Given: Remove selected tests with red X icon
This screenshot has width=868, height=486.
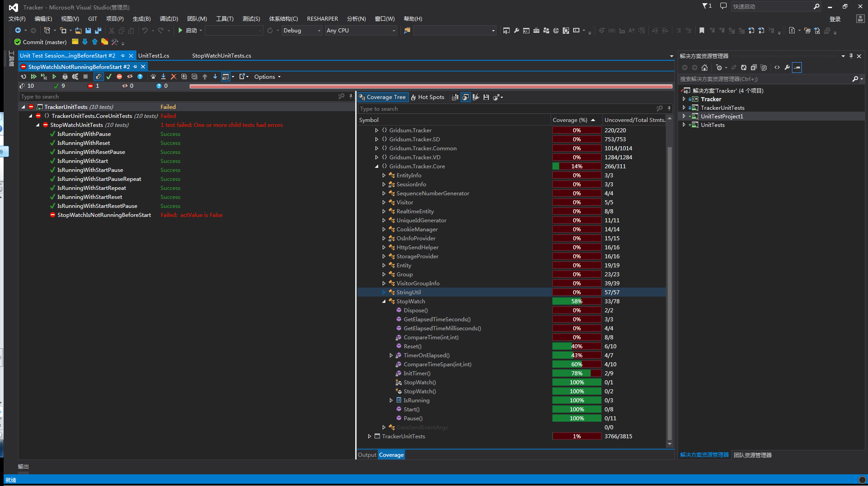Looking at the screenshot, I should (x=174, y=76).
